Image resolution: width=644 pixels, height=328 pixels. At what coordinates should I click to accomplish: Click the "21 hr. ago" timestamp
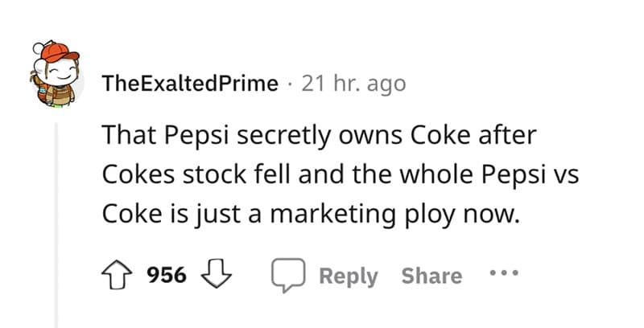353,84
